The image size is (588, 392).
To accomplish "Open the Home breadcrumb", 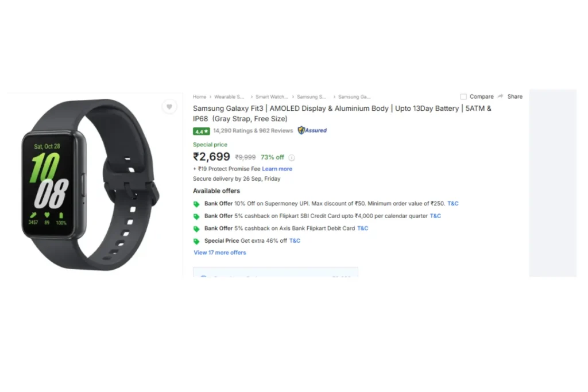I will click(199, 96).
